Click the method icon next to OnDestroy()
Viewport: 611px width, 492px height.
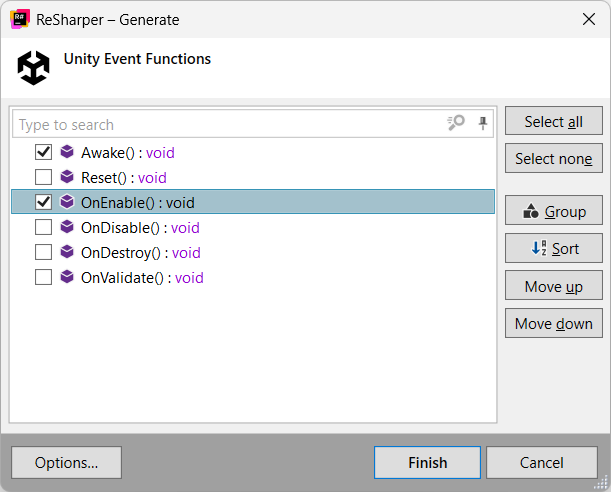tap(67, 252)
